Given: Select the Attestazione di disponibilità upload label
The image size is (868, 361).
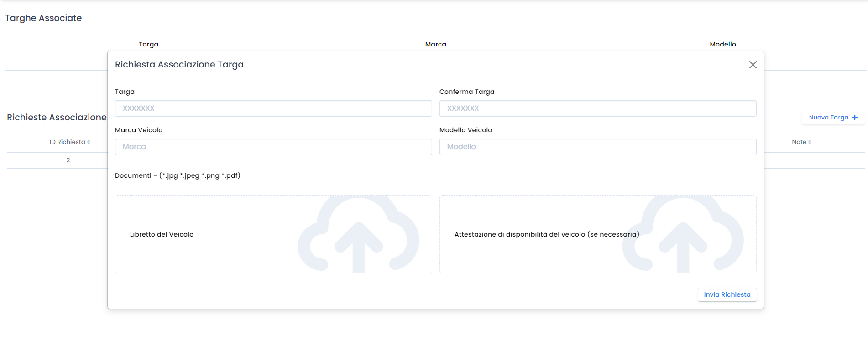Looking at the screenshot, I should click(546, 234).
